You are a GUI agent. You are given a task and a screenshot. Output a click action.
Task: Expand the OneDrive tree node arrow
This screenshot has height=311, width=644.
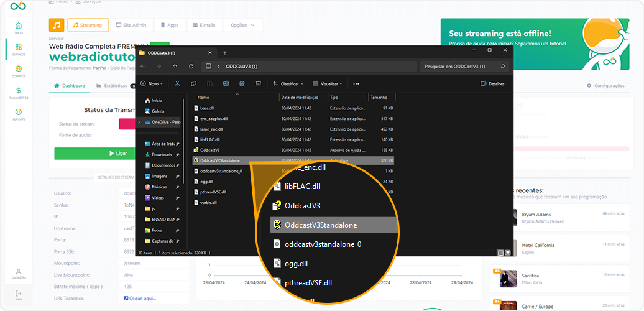139,122
